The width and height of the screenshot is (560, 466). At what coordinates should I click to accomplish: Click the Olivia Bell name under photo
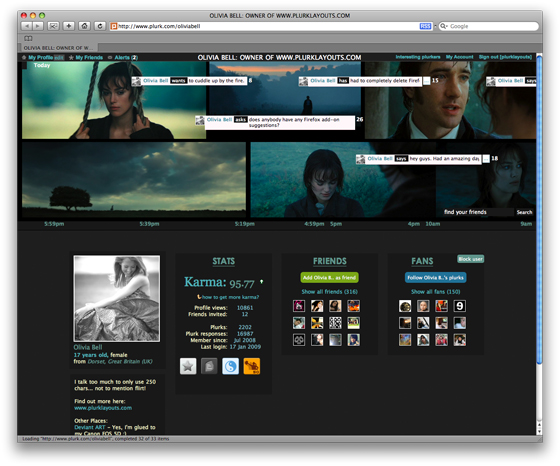[x=88, y=347]
